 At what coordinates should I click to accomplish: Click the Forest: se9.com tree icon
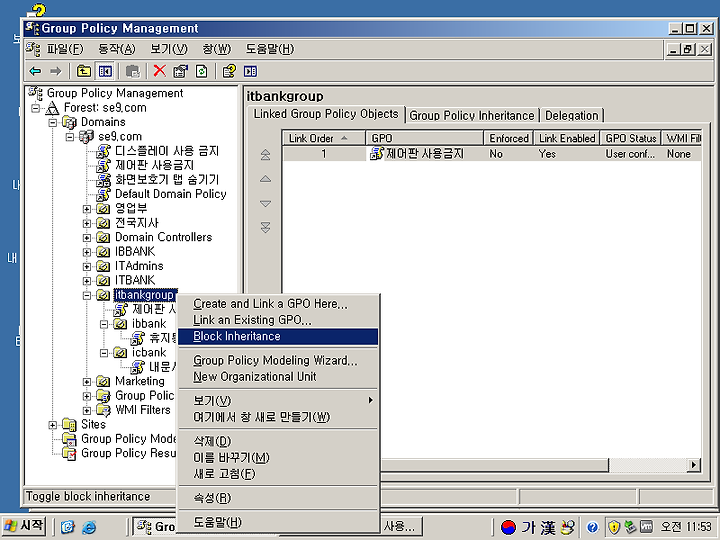[x=52, y=108]
